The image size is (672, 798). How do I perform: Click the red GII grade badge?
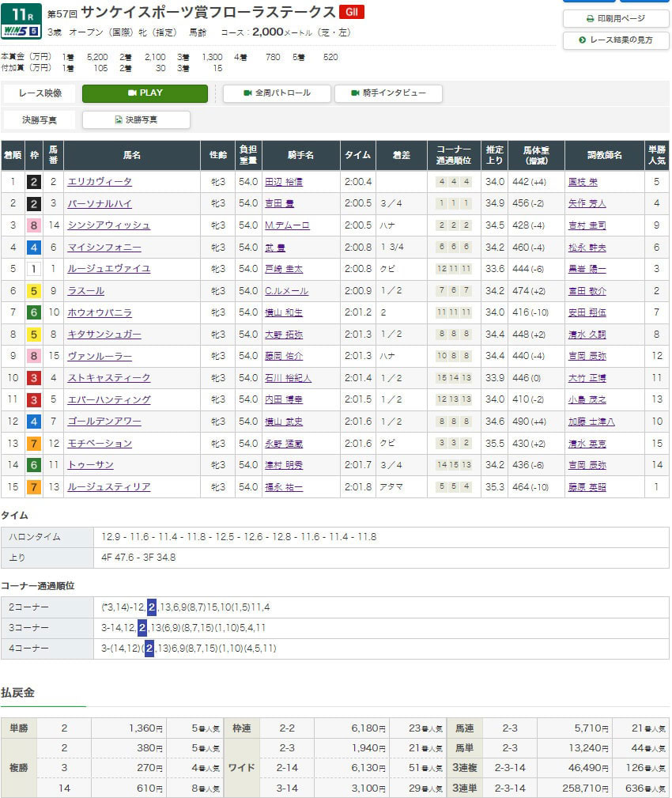352,12
